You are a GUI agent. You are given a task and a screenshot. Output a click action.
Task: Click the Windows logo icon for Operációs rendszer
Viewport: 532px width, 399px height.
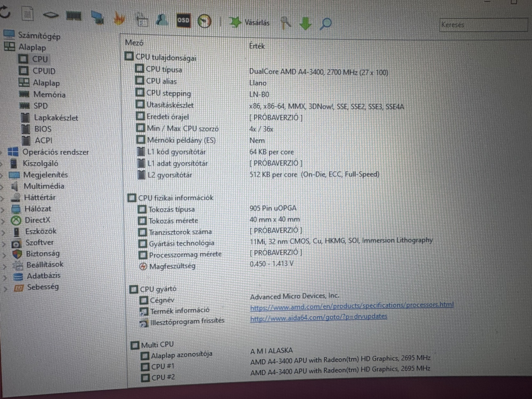13,152
